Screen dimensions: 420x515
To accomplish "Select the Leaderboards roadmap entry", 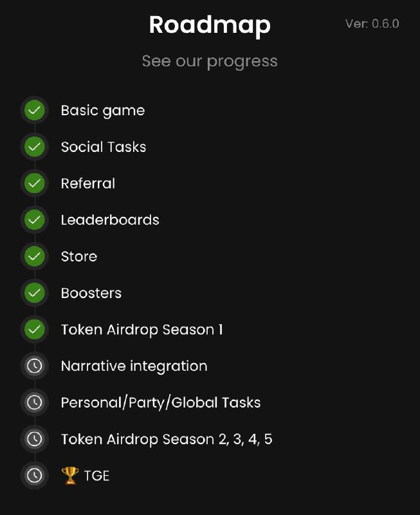I will click(x=110, y=220).
